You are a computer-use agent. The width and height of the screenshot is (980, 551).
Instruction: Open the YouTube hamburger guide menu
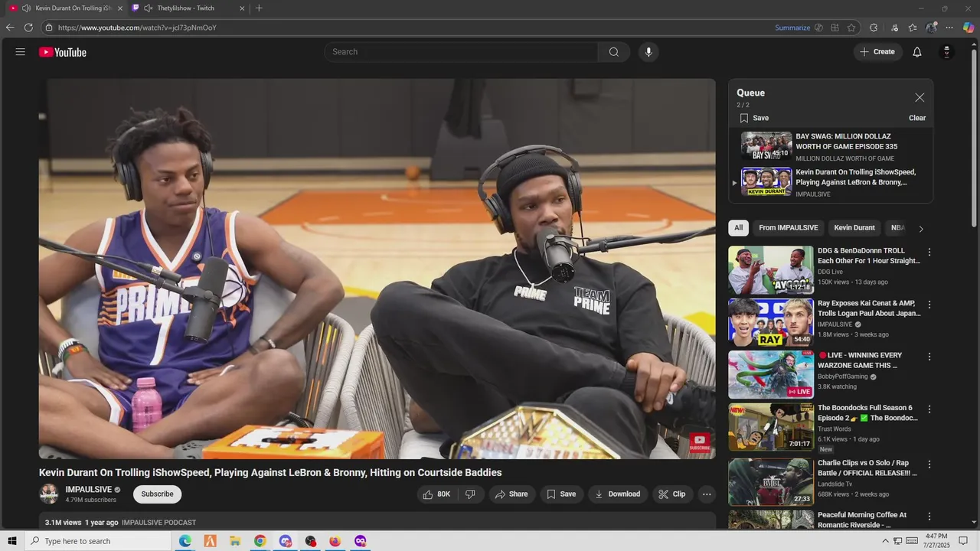(x=21, y=52)
